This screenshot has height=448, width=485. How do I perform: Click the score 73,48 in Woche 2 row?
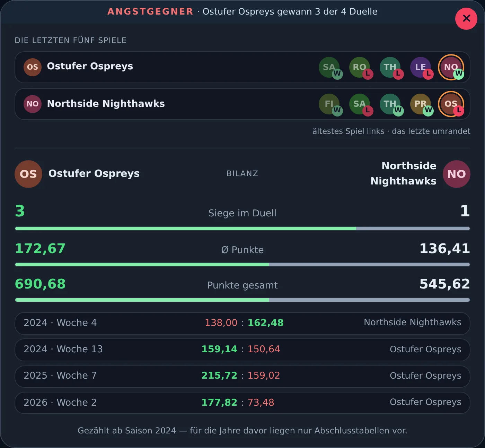261,403
